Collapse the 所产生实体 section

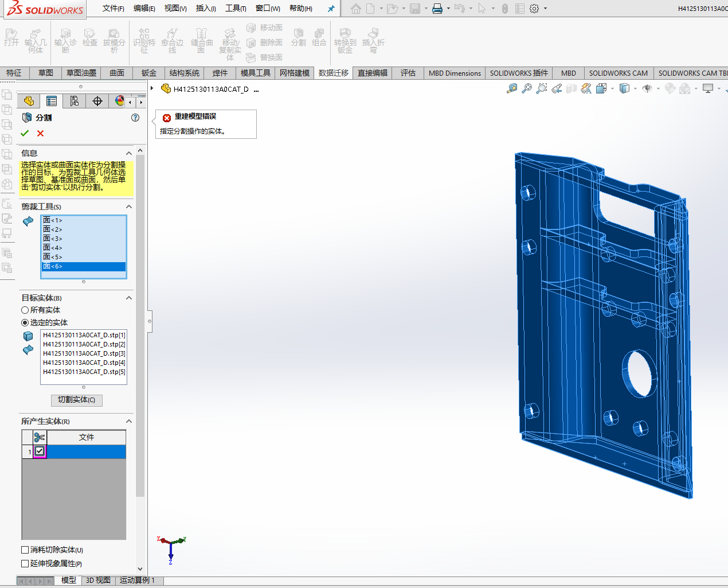(129, 421)
